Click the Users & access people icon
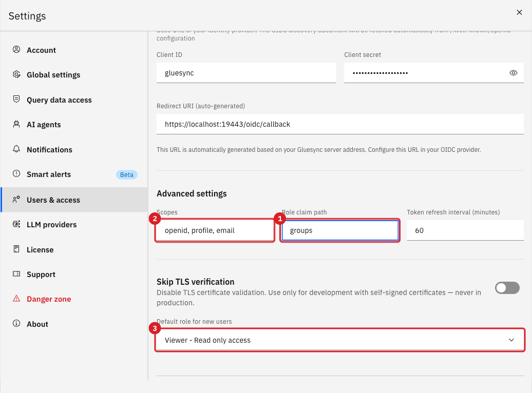Viewport: 532px width, 393px height. coord(16,200)
